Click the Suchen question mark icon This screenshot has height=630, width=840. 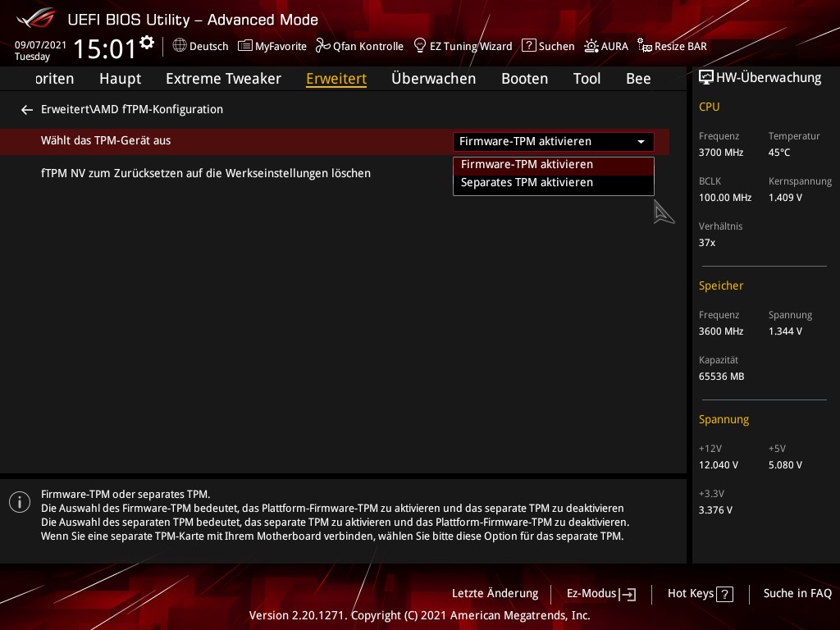click(529, 46)
